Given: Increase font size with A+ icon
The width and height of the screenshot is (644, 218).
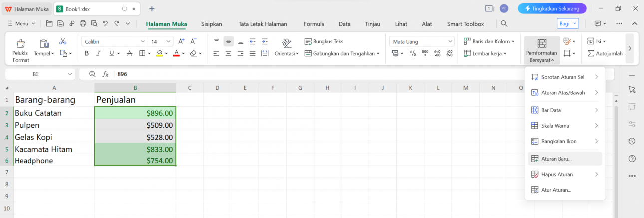Looking at the screenshot, I should point(181,41).
